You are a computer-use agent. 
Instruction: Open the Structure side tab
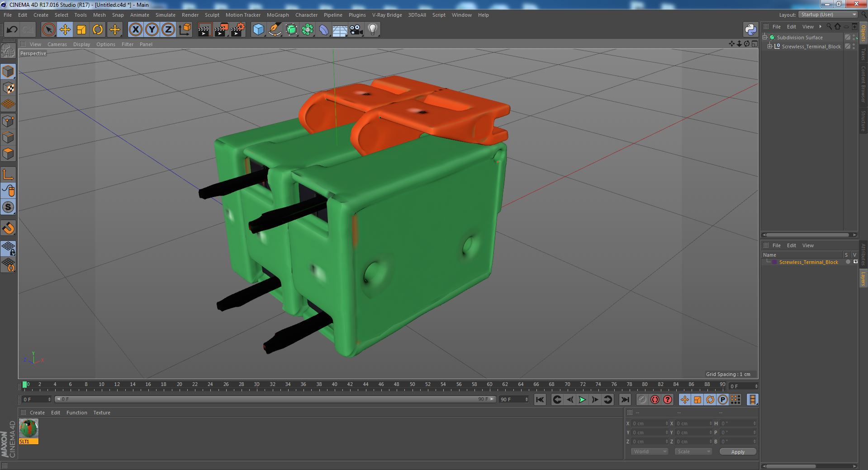[x=863, y=121]
